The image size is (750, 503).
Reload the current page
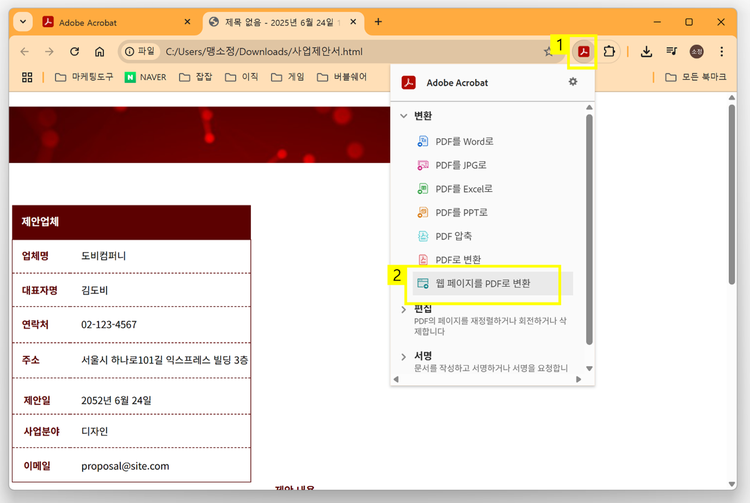[74, 52]
